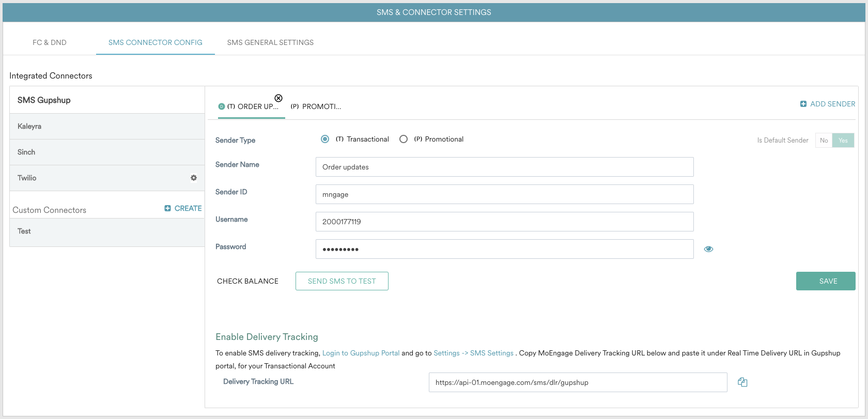Click the SAVE button

(x=826, y=281)
